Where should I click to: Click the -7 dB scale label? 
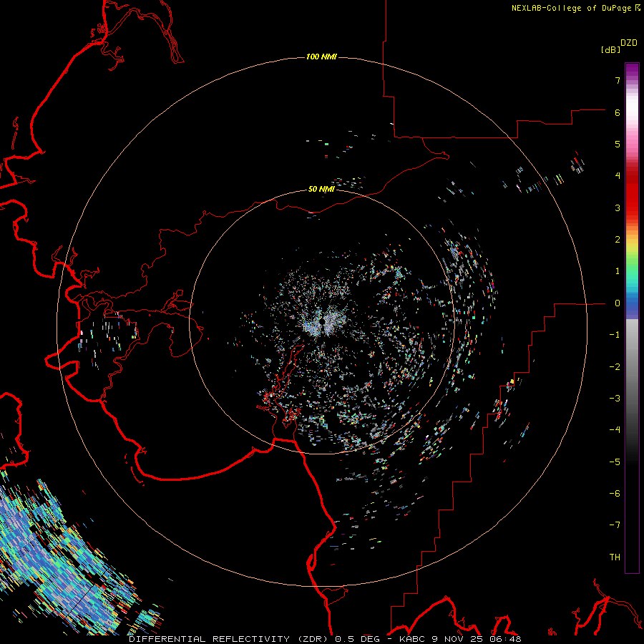click(615, 525)
